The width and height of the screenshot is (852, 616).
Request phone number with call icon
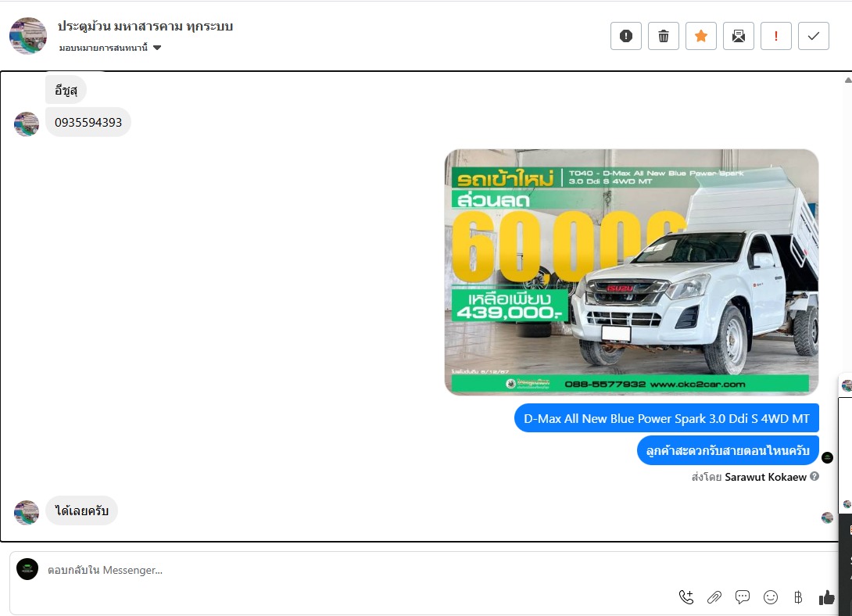click(x=686, y=597)
